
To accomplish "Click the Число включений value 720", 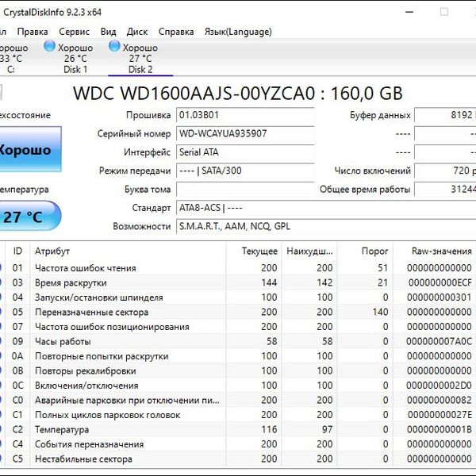I will [x=445, y=171].
